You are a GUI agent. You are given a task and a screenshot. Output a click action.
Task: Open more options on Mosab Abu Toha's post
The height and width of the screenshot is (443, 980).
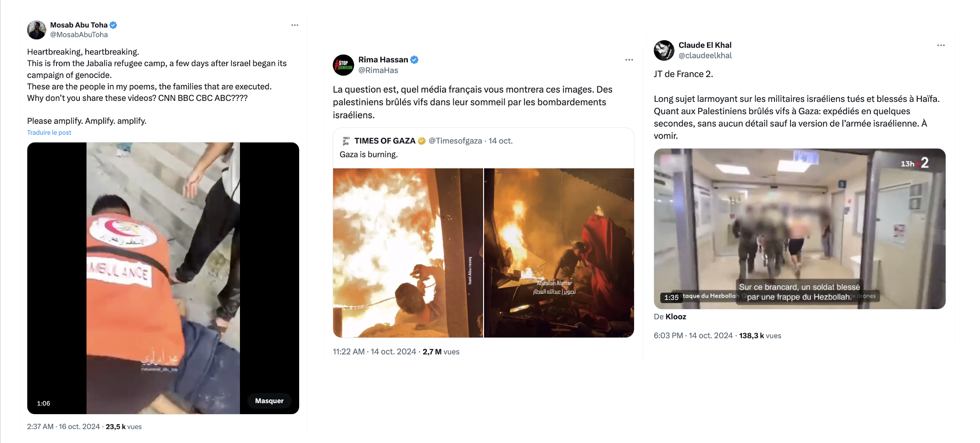pyautogui.click(x=295, y=25)
